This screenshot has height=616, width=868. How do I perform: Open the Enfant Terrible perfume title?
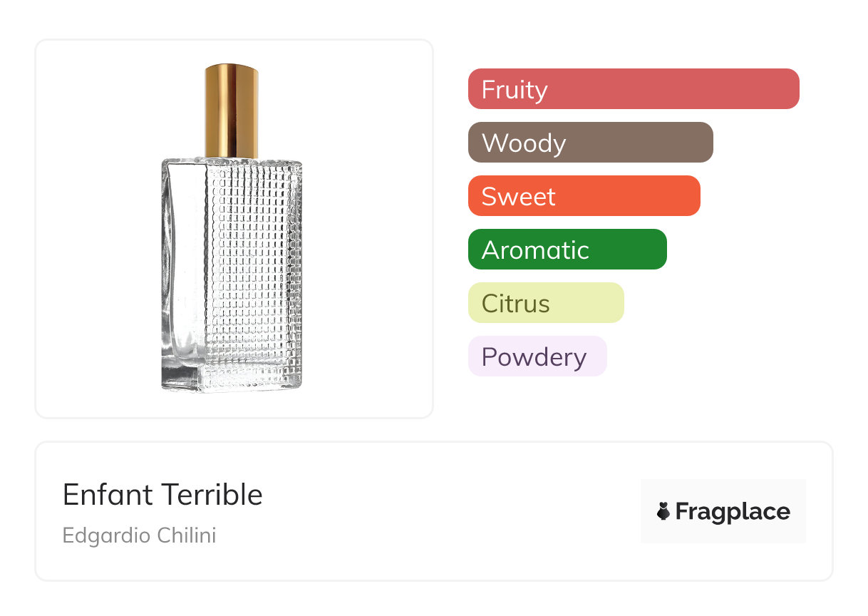pyautogui.click(x=162, y=494)
